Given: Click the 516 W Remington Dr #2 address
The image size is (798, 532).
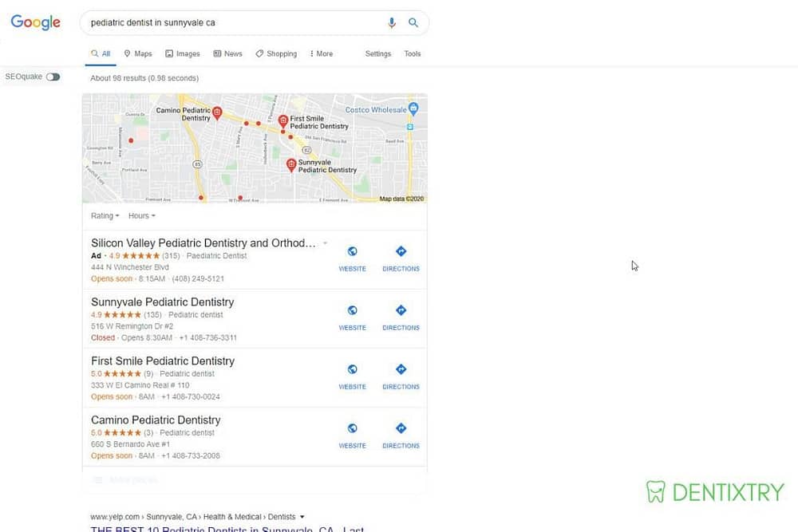Looking at the screenshot, I should click(x=132, y=326).
